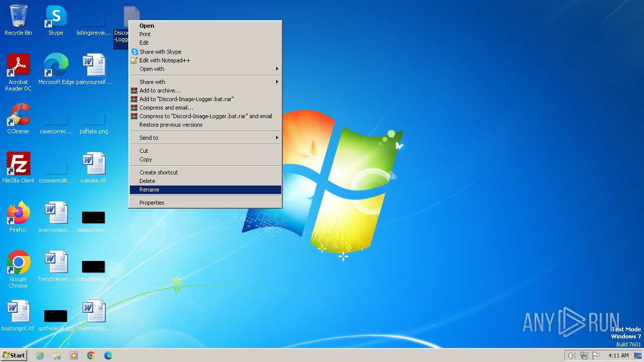The width and height of the screenshot is (644, 362).
Task: Select the painyourself Word document icon
Action: (x=94, y=69)
